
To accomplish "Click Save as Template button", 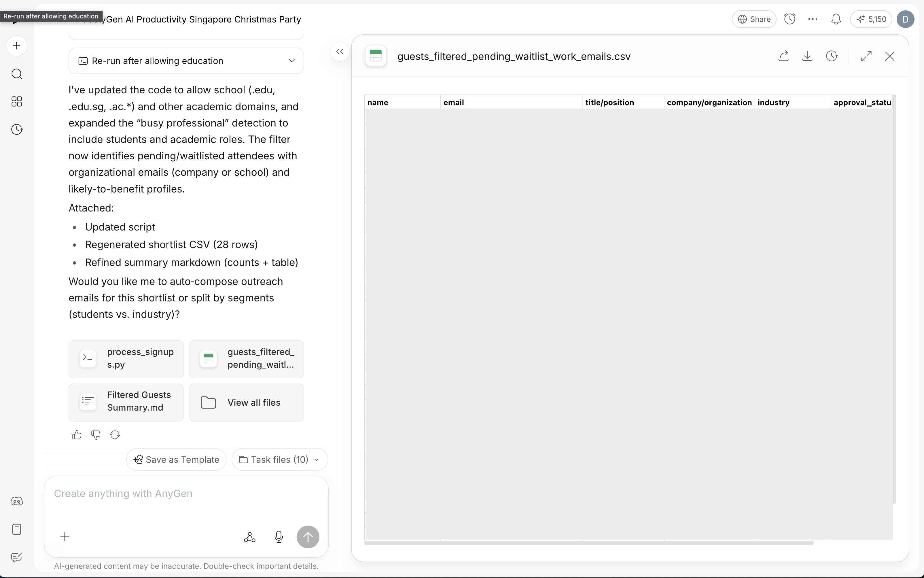I will [x=176, y=460].
